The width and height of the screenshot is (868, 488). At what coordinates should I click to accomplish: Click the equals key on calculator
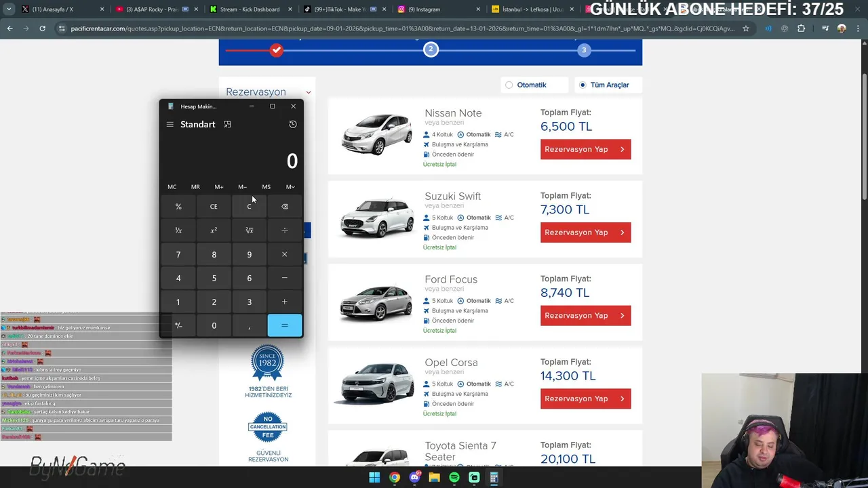[285, 325]
